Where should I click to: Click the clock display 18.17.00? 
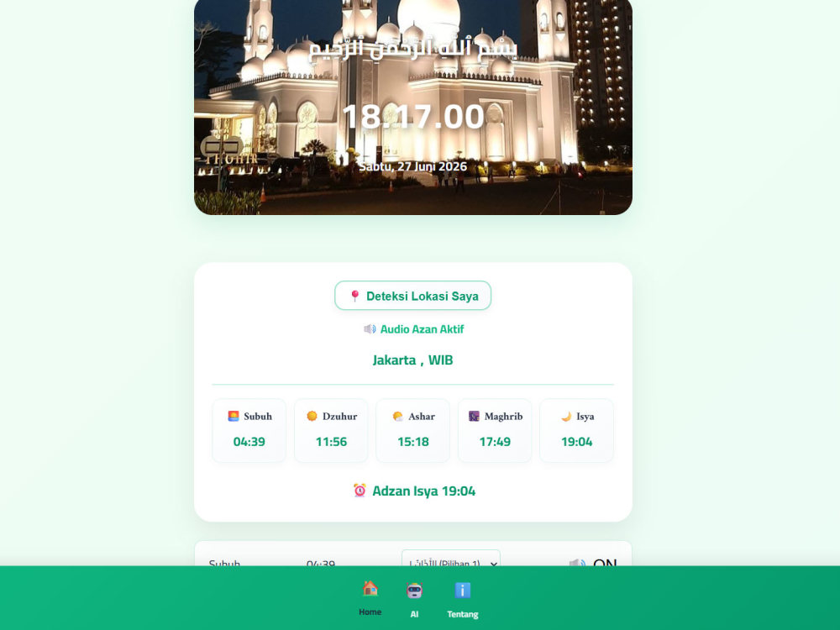[x=413, y=117]
